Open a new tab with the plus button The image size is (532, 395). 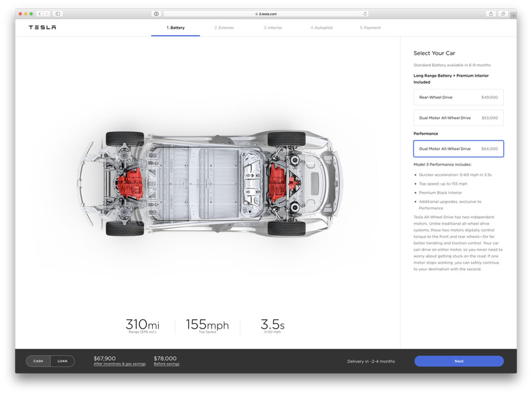514,15
